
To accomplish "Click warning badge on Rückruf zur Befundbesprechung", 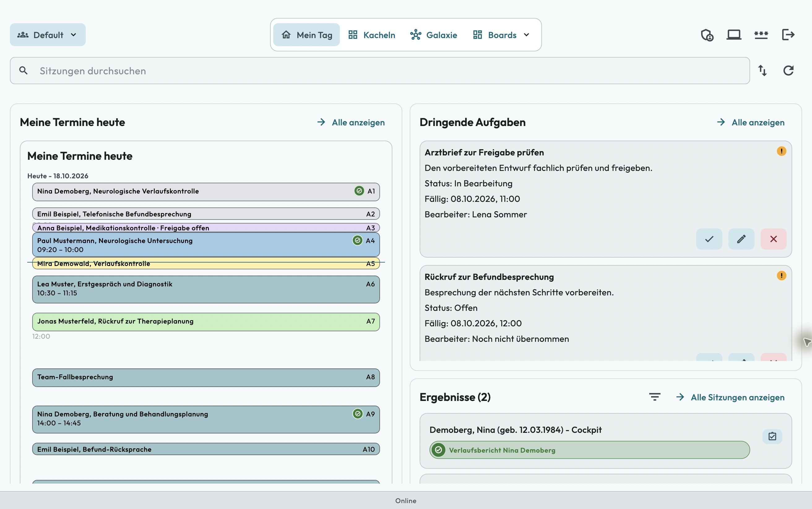I will pyautogui.click(x=781, y=276).
